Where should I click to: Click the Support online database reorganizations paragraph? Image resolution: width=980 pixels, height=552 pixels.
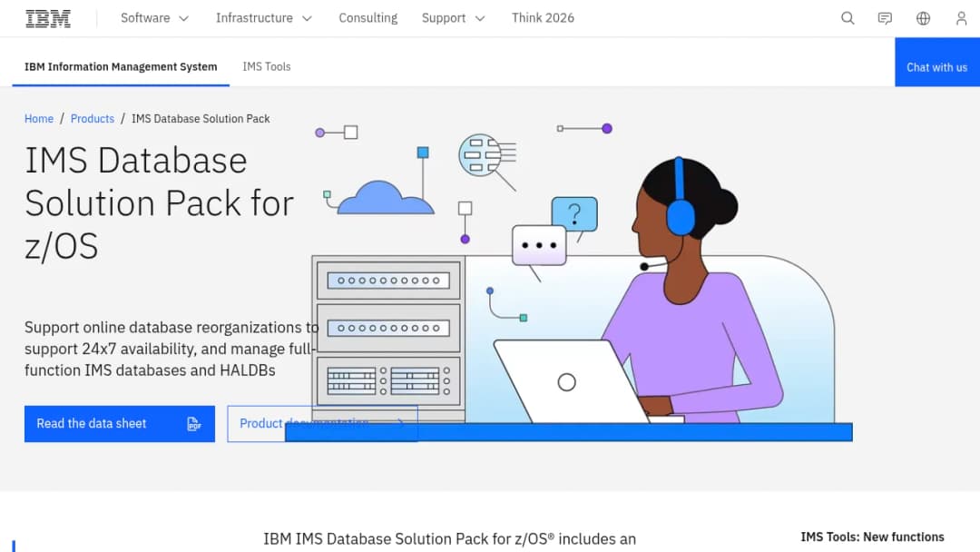[171, 349]
